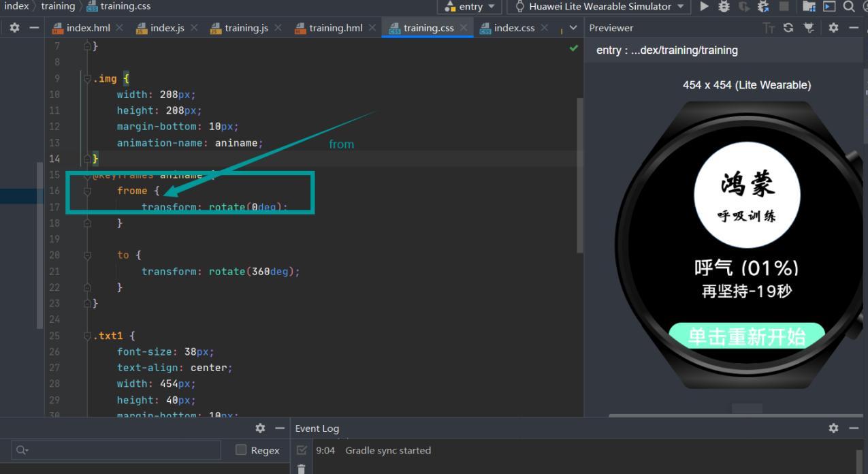
Task: Collapse the .img CSS rule fold marker
Action: point(87,79)
